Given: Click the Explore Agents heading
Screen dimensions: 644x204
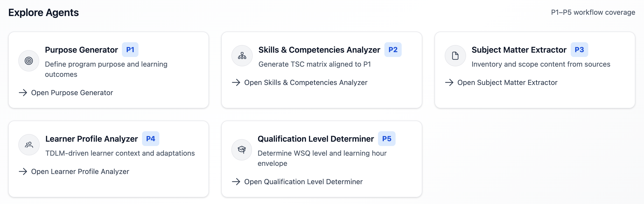Looking at the screenshot, I should [x=44, y=12].
